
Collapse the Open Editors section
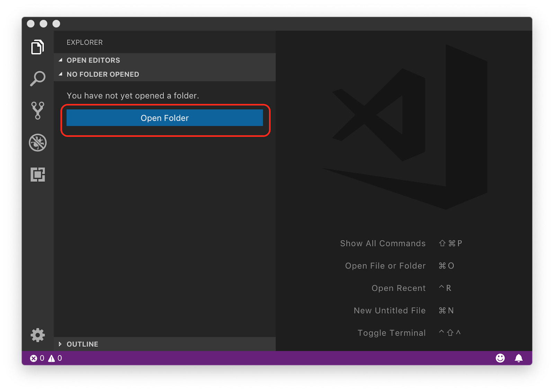point(93,60)
